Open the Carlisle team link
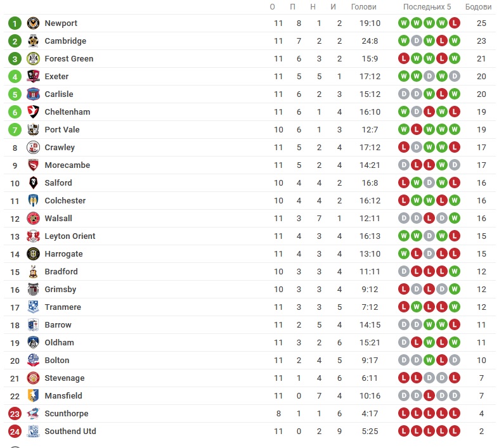 click(59, 94)
